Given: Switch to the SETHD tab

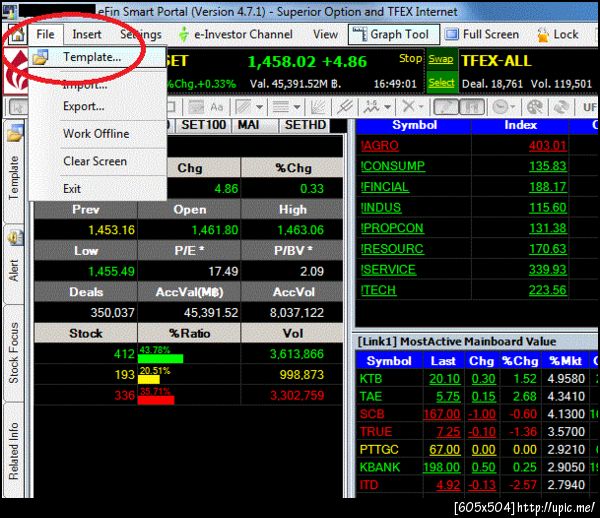Looking at the screenshot, I should [305, 125].
